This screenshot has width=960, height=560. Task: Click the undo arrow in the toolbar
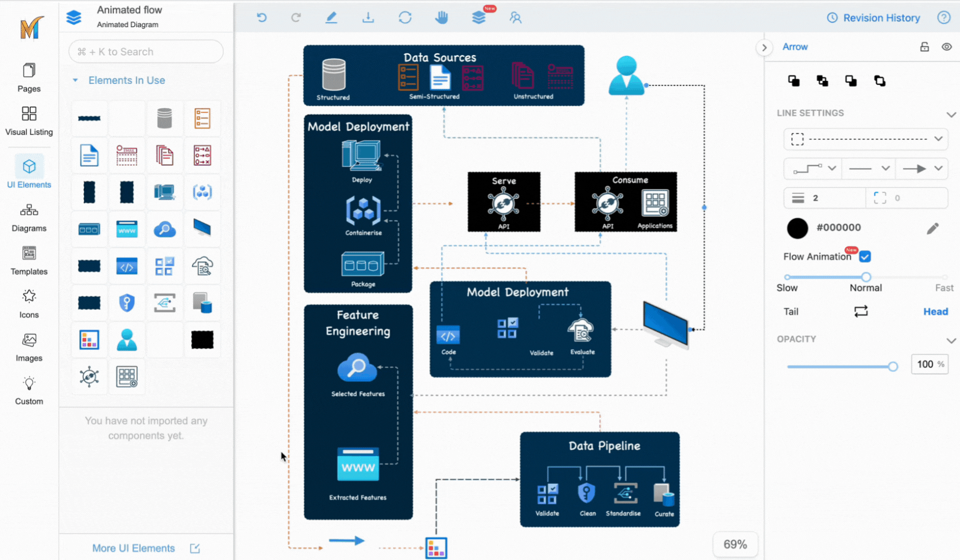262,18
